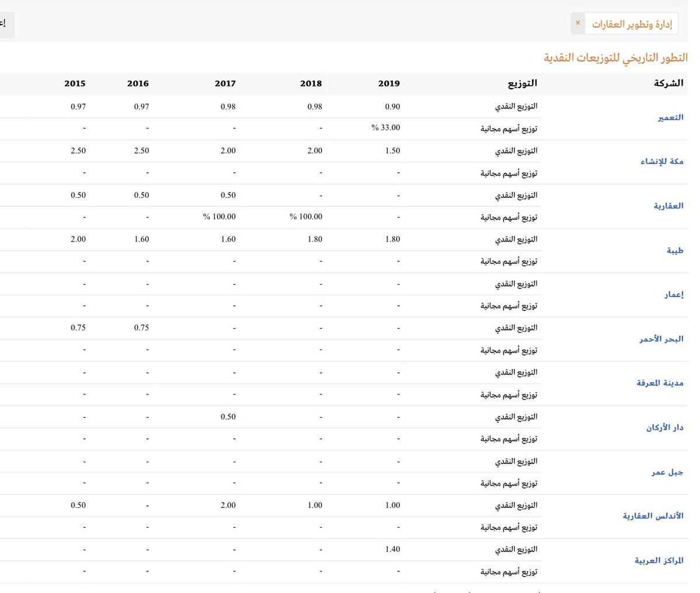Click the التطور التاريخي للتوزيعات النقدية heading
This screenshot has width=700, height=593.
click(616, 58)
